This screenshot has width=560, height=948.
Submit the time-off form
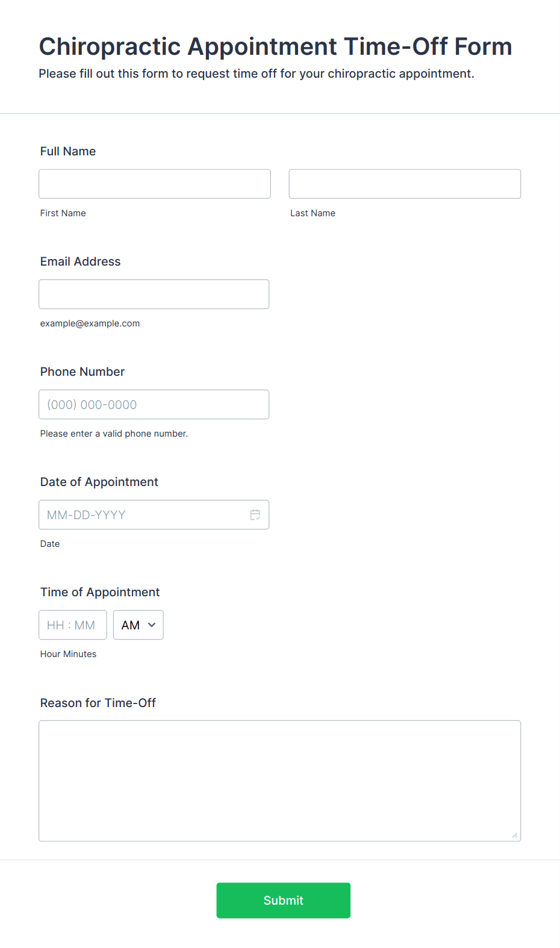tap(284, 900)
